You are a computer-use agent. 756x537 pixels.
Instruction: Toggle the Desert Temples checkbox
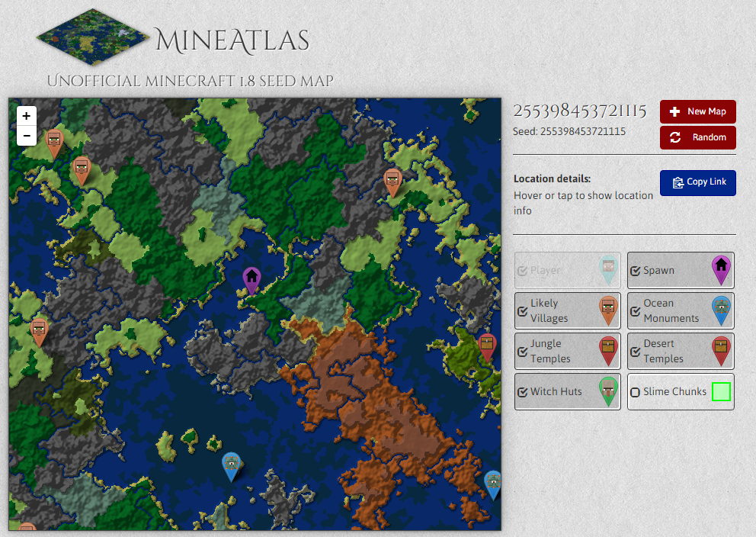point(636,352)
